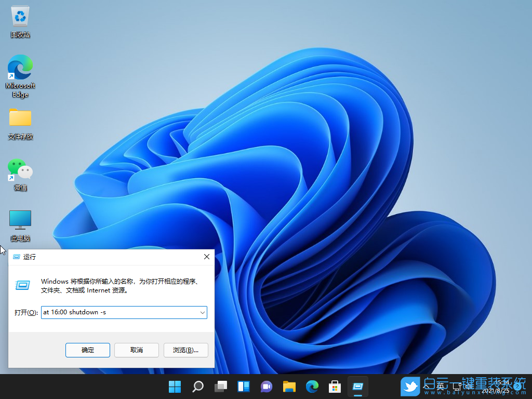This screenshot has height=399, width=532.
Task: Open Task View on the taskbar
Action: [x=220, y=387]
